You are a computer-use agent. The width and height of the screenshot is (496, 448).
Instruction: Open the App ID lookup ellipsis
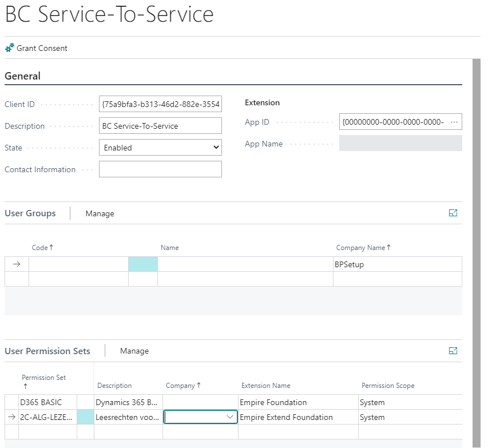[x=454, y=122]
